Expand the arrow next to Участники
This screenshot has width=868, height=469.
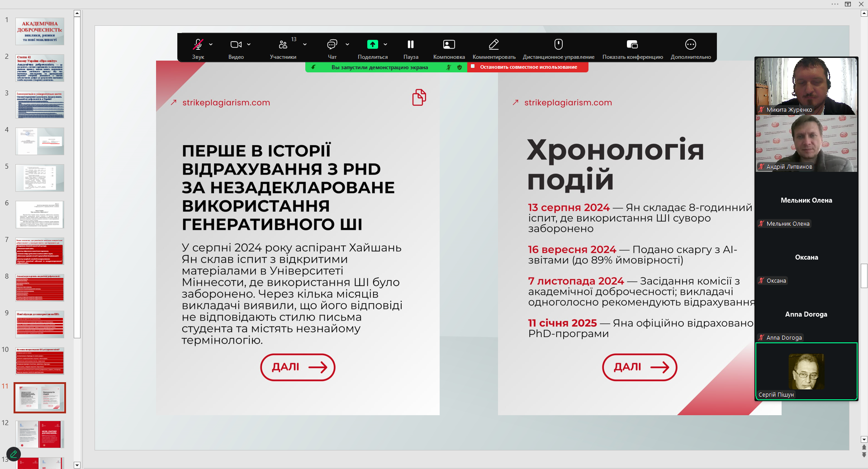click(x=305, y=44)
